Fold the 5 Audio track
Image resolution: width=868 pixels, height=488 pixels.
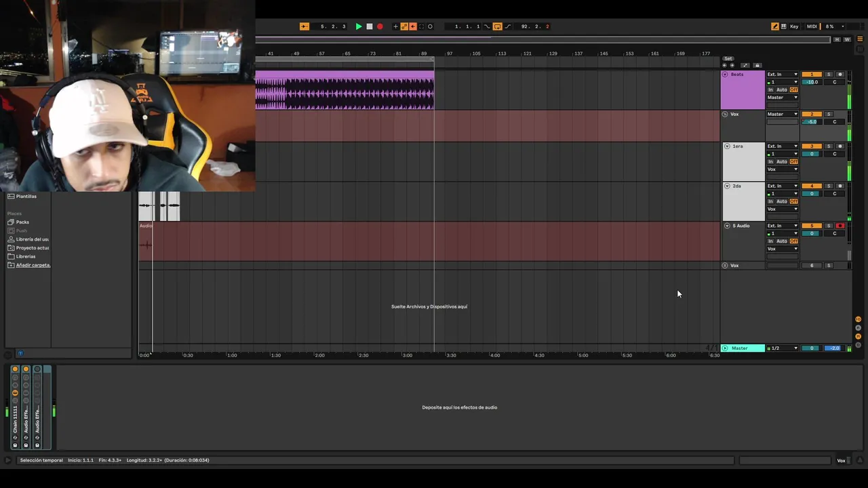click(727, 226)
